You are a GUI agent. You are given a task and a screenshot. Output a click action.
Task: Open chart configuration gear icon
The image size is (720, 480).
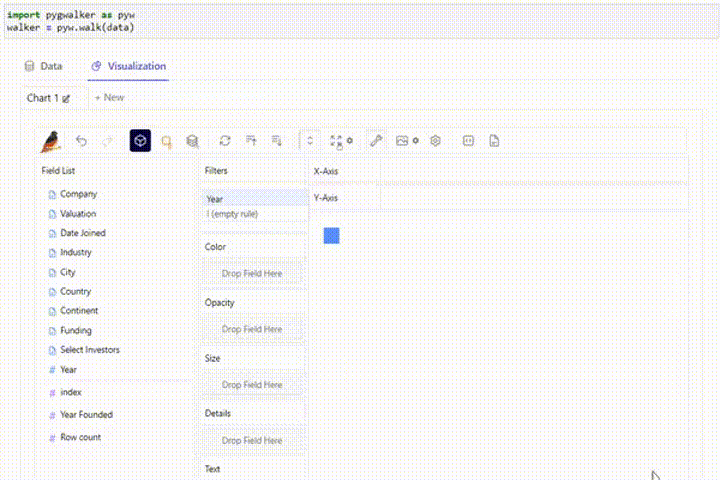tap(435, 141)
